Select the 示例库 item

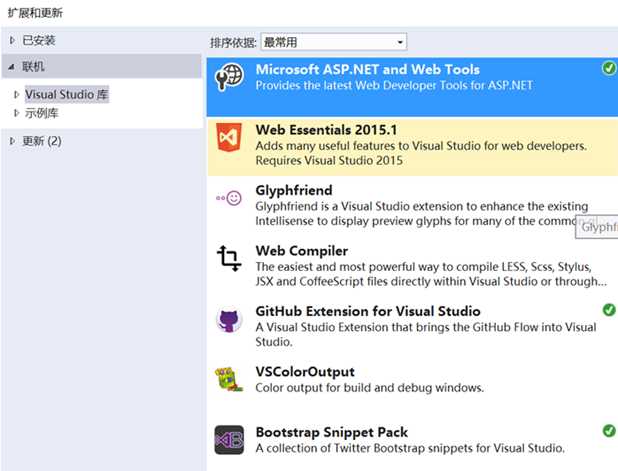click(42, 114)
